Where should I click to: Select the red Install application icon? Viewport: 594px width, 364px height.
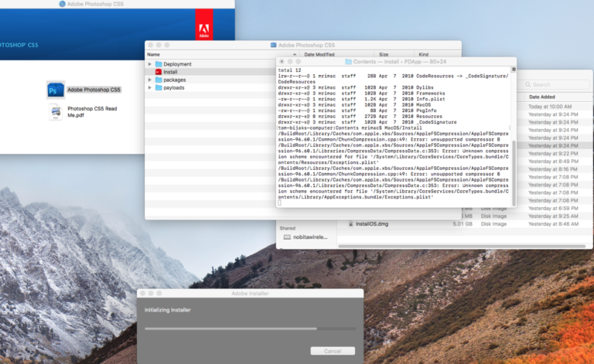pos(159,72)
